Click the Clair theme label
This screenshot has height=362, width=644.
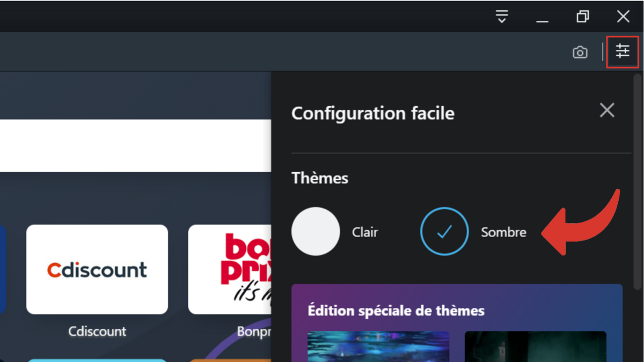(x=365, y=232)
